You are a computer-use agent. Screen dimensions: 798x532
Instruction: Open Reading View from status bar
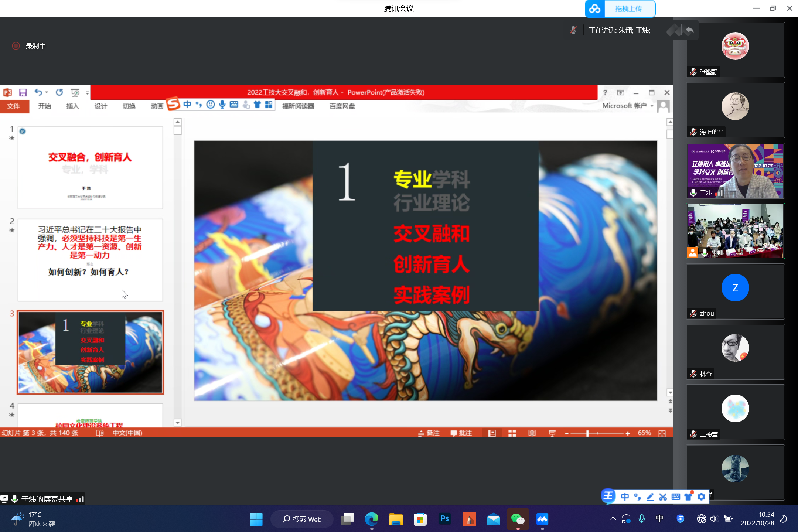pos(532,433)
